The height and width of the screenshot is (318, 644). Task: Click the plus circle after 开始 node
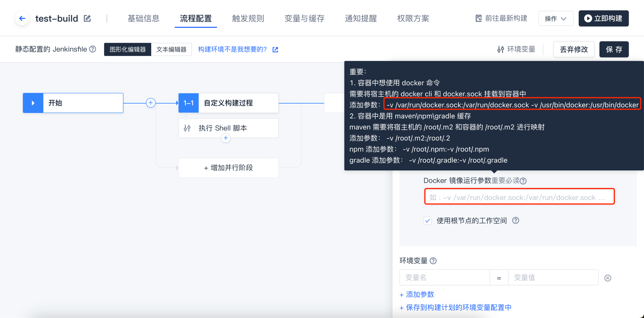click(151, 103)
